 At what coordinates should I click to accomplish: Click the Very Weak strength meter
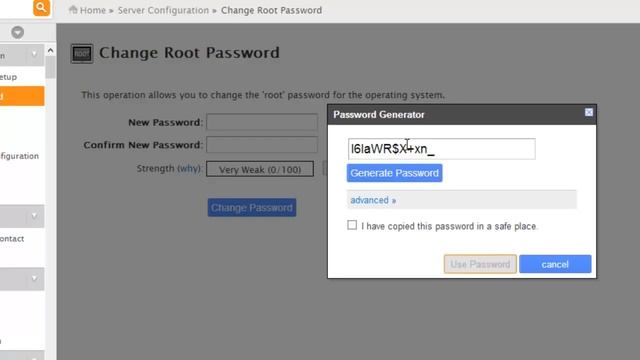(260, 169)
